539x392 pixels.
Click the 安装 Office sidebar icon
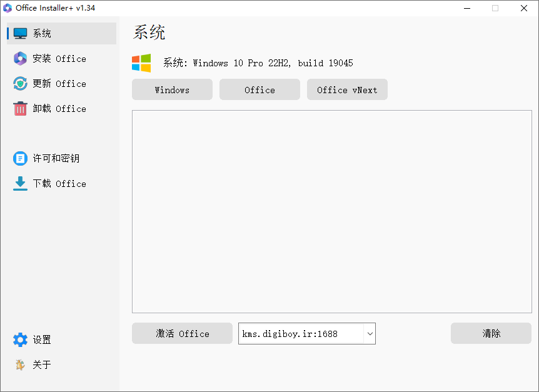coord(20,58)
